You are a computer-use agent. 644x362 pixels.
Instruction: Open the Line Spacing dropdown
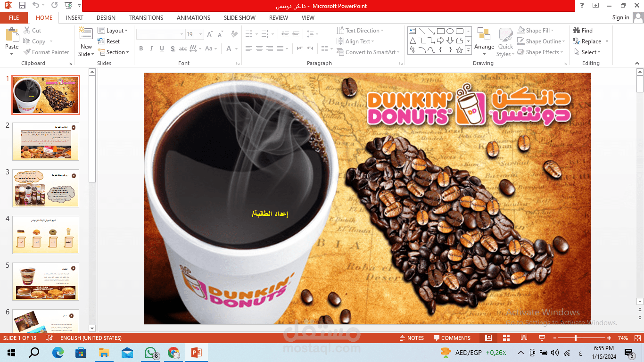(x=312, y=34)
